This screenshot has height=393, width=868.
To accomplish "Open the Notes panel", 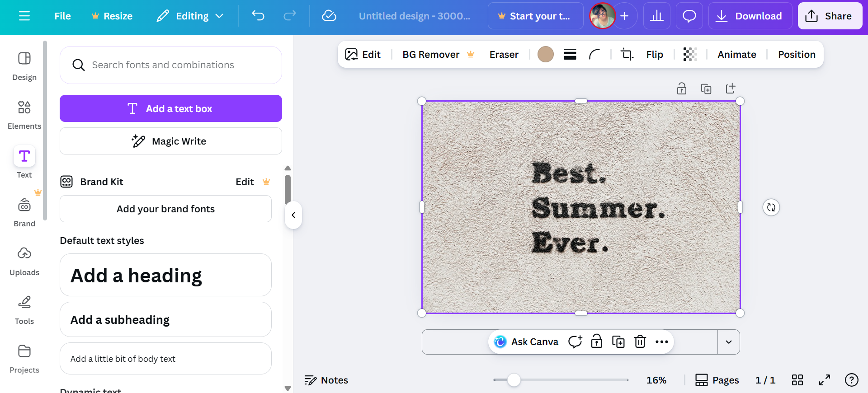I will coord(326,380).
